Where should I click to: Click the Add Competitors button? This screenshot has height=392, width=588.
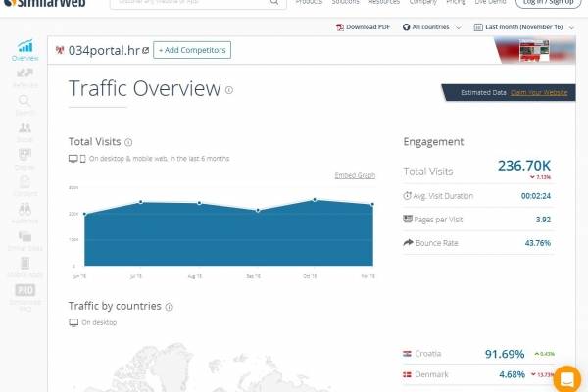coord(192,49)
